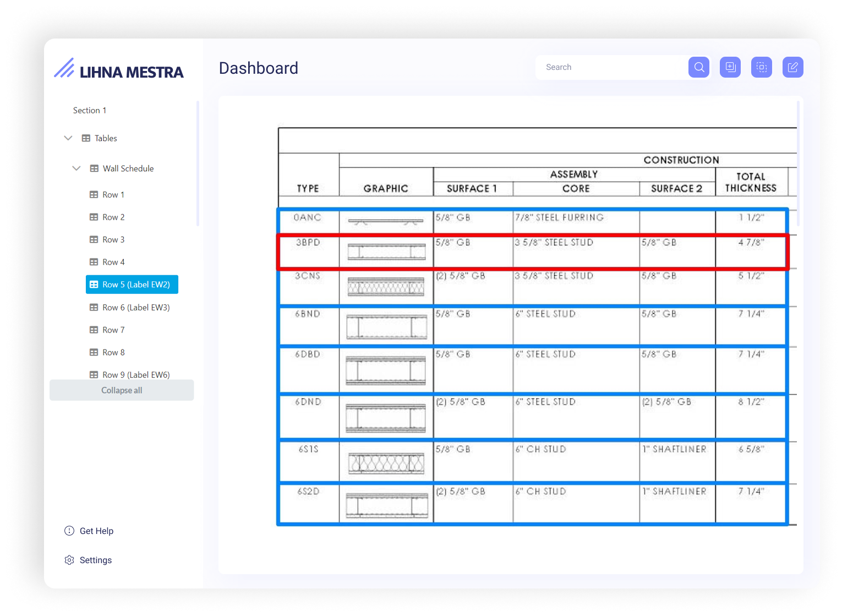The height and width of the screenshot is (616, 842).
Task: Click the table icon in Row 5 (Label EW2)
Action: (94, 285)
